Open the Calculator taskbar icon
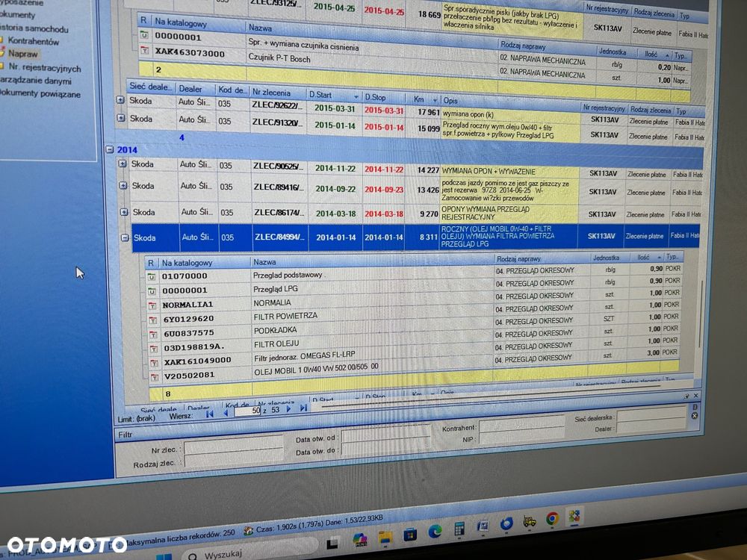 point(459,528)
